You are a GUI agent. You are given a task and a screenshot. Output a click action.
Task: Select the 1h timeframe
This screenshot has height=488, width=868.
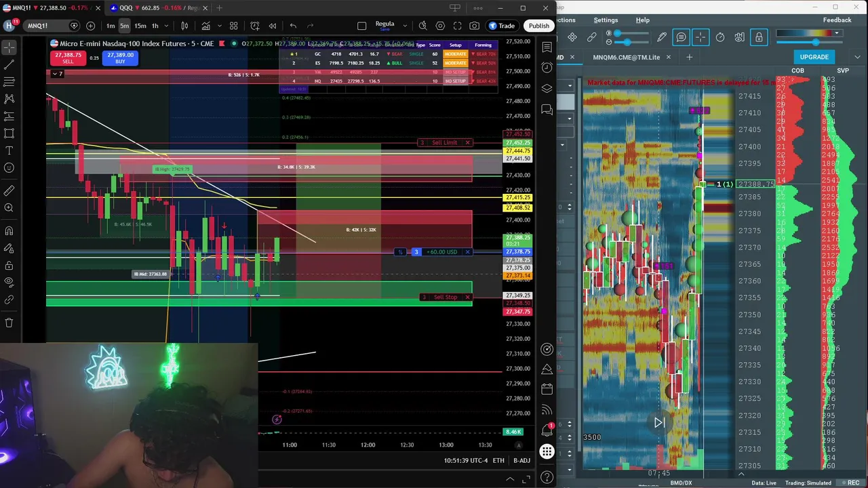[155, 26]
